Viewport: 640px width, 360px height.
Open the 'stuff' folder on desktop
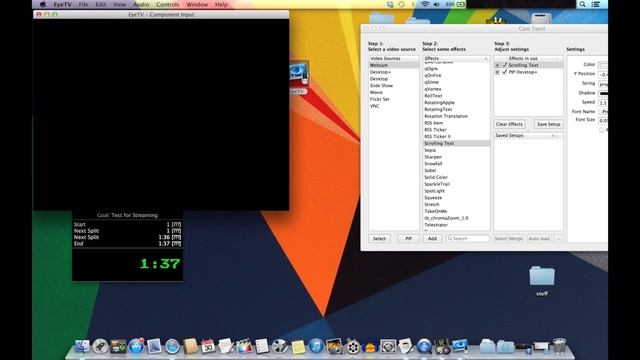(x=542, y=280)
